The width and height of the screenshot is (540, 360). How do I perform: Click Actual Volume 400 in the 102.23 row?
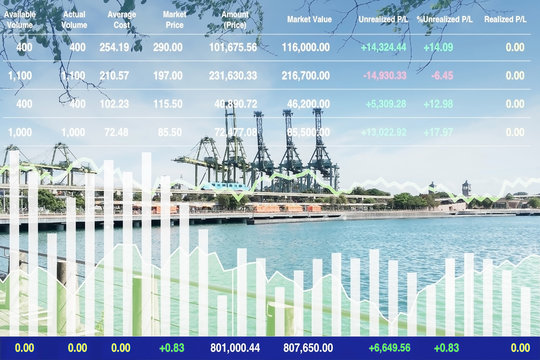[x=77, y=104]
